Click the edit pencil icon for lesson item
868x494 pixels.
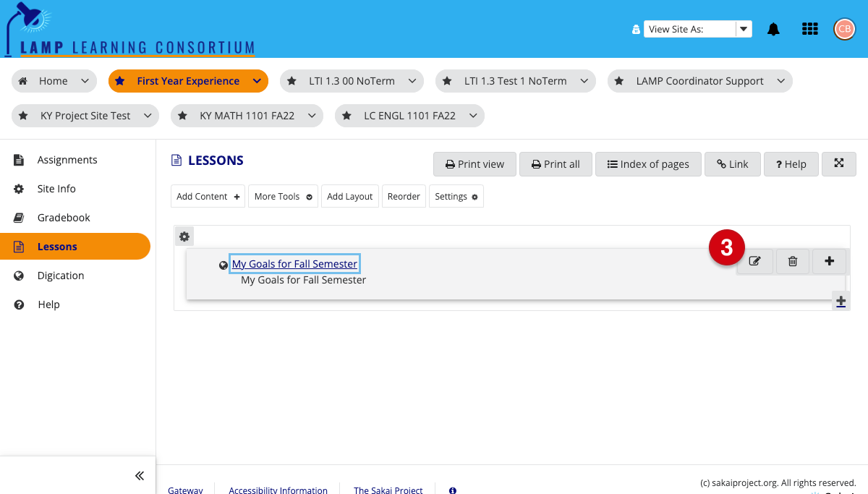(x=754, y=262)
